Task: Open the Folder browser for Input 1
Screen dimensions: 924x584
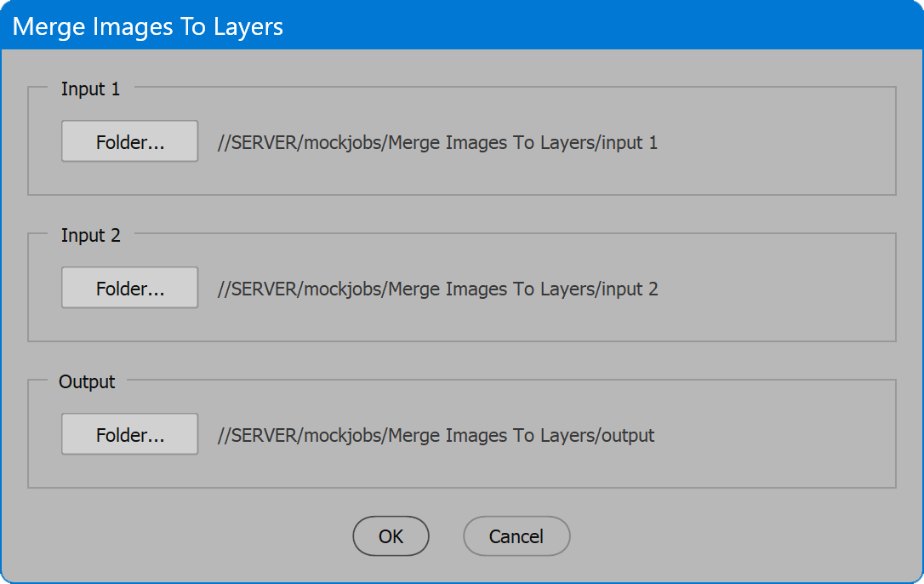Action: pos(129,141)
